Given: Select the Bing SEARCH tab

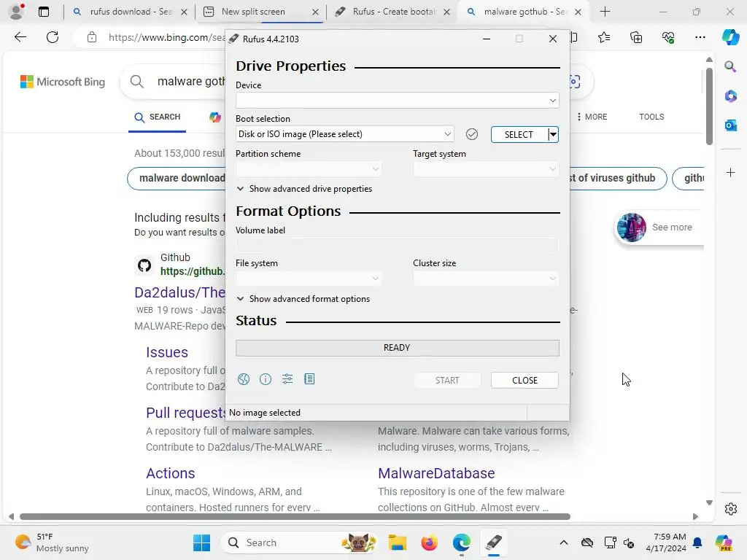Looking at the screenshot, I should pyautogui.click(x=158, y=117).
